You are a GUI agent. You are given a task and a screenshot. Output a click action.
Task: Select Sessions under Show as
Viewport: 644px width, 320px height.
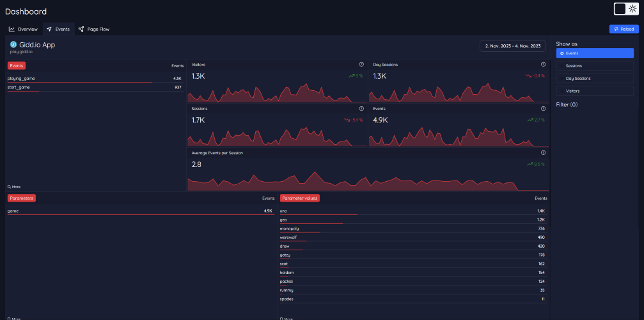(595, 66)
